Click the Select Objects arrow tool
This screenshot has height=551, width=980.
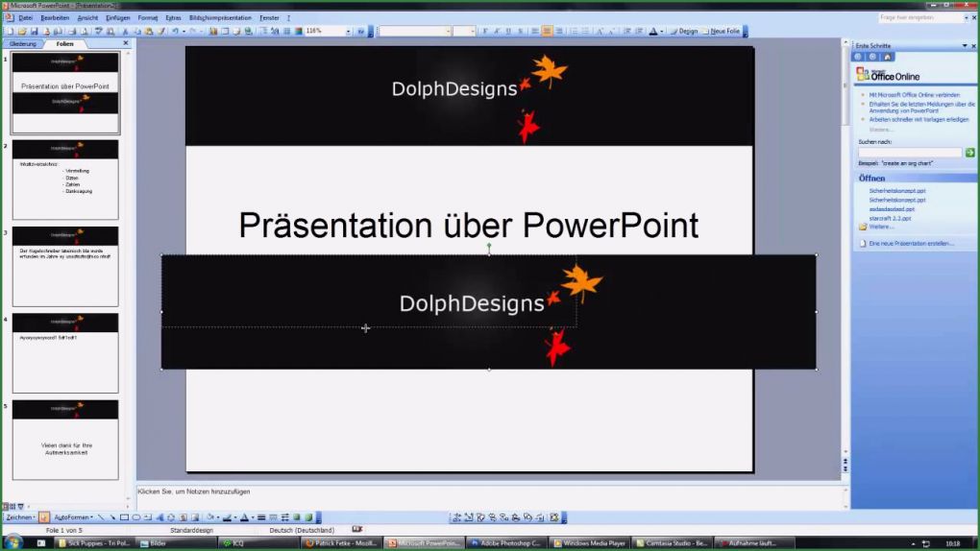click(44, 517)
